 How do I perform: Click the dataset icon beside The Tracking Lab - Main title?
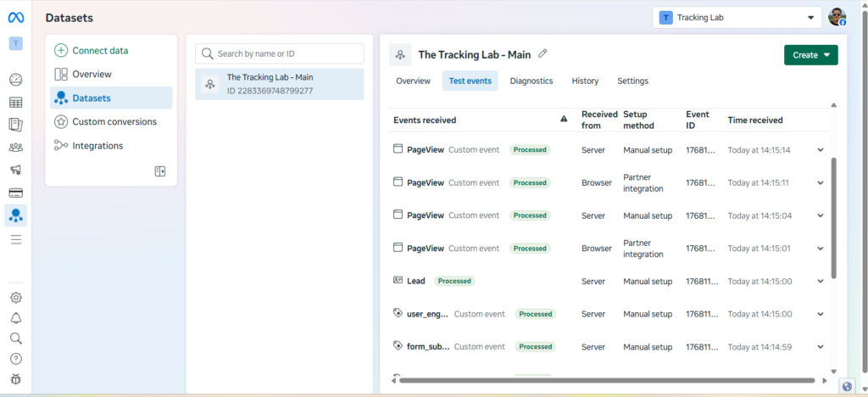400,55
